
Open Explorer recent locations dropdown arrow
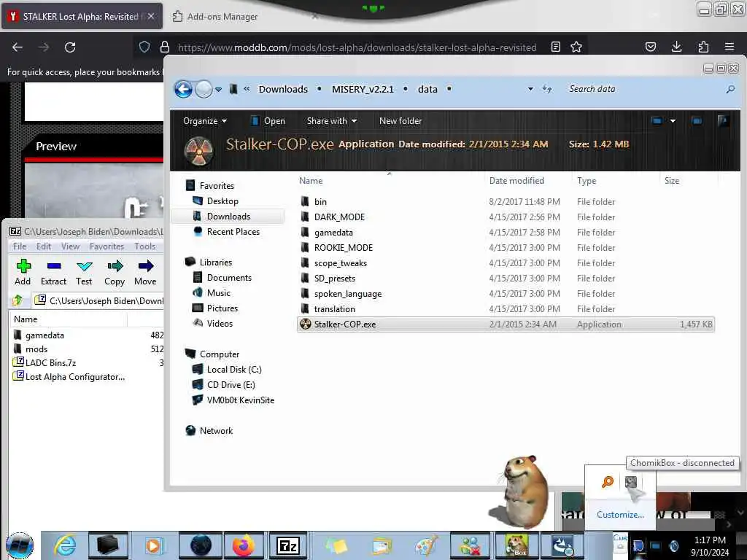coord(218,90)
